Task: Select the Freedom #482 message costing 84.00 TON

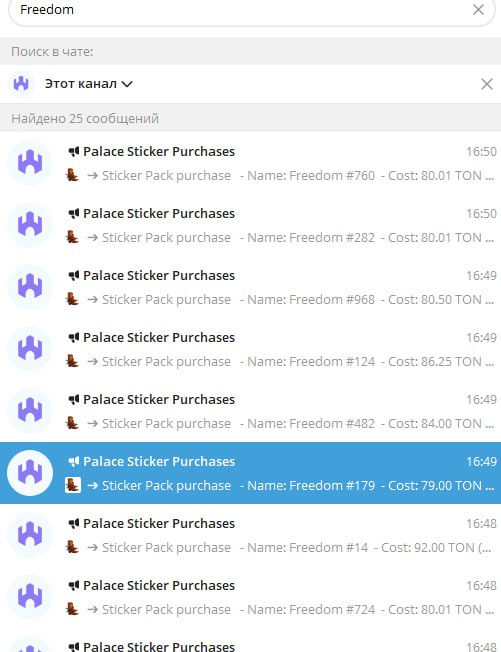Action: click(x=250, y=411)
